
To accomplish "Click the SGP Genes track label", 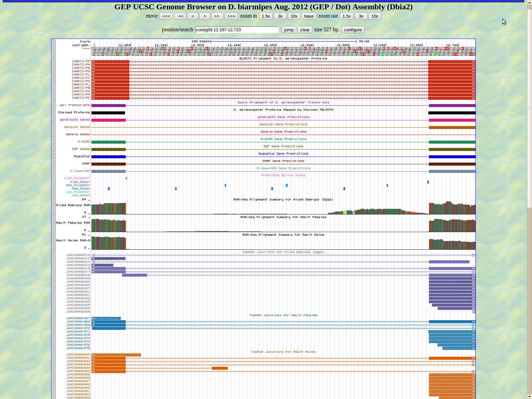I will point(81,149).
